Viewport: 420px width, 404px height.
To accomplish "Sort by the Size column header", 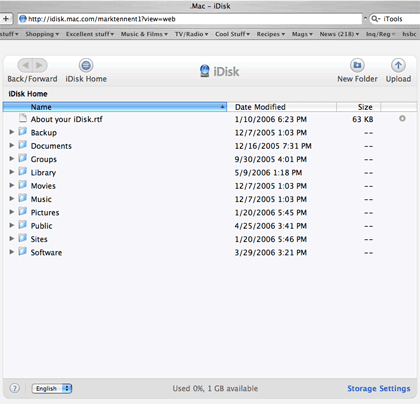I will pyautogui.click(x=359, y=107).
